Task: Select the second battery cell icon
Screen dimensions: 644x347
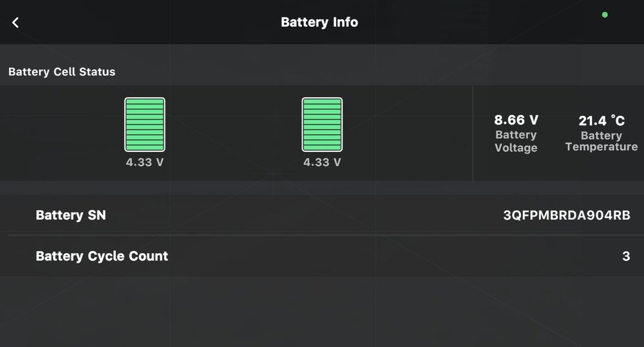Action: [322, 124]
